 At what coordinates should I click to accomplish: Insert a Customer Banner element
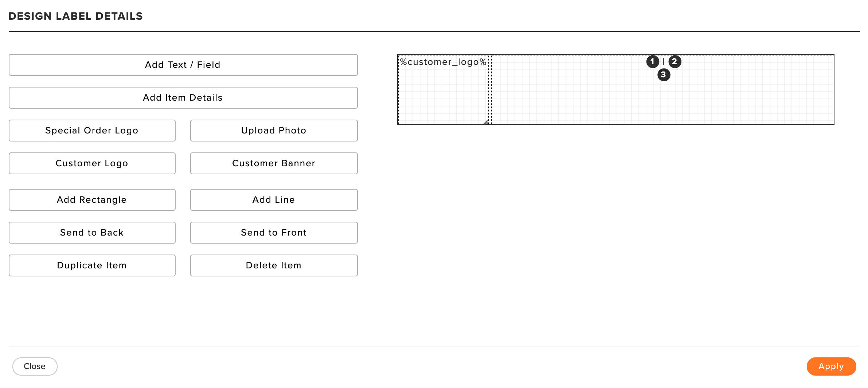tap(274, 163)
